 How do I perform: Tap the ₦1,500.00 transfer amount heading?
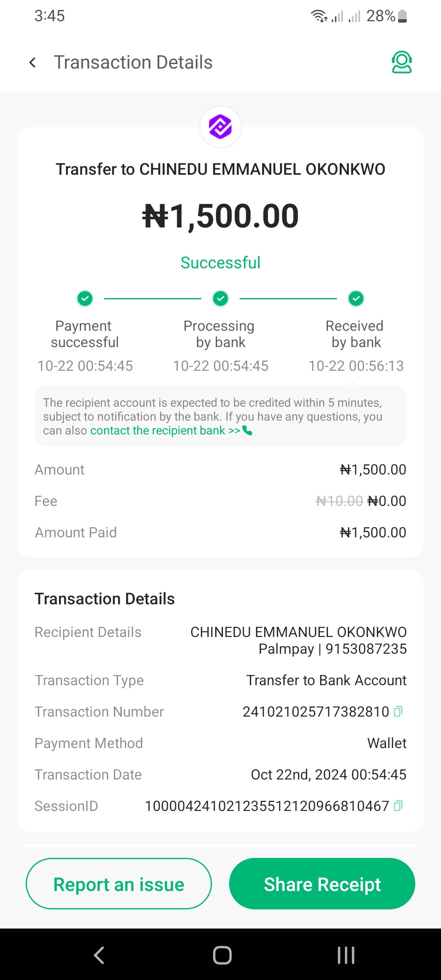pos(220,216)
